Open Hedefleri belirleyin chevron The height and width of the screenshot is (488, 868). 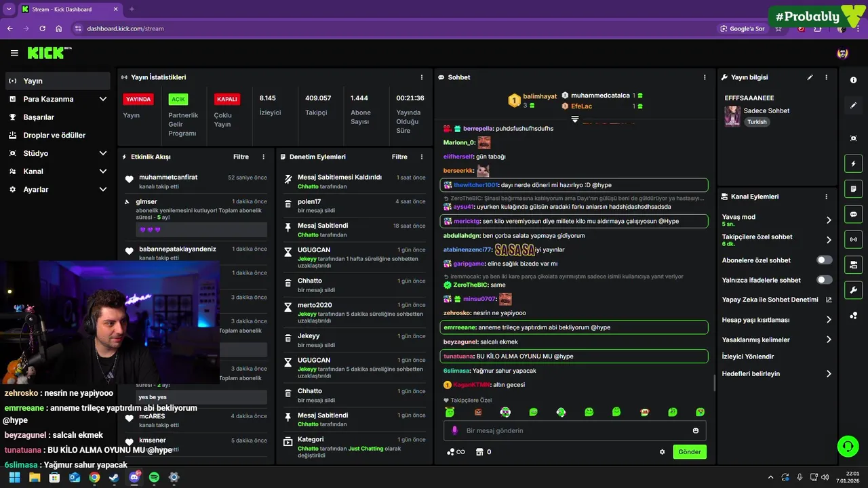[x=829, y=373]
